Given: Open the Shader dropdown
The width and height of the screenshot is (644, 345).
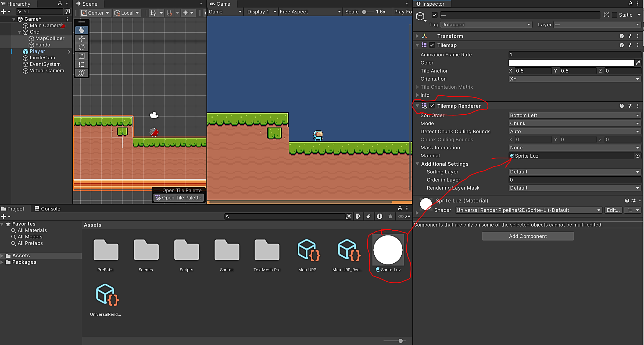Looking at the screenshot, I should [528, 210].
